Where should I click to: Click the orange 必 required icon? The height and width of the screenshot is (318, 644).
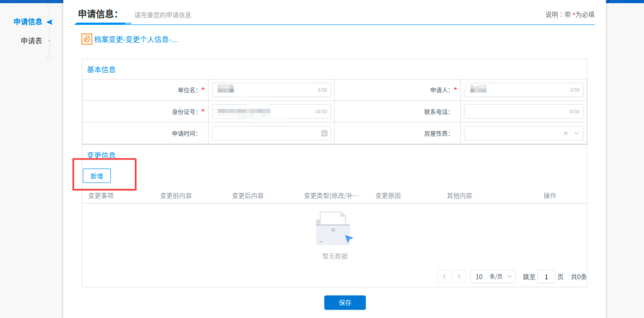click(x=86, y=39)
